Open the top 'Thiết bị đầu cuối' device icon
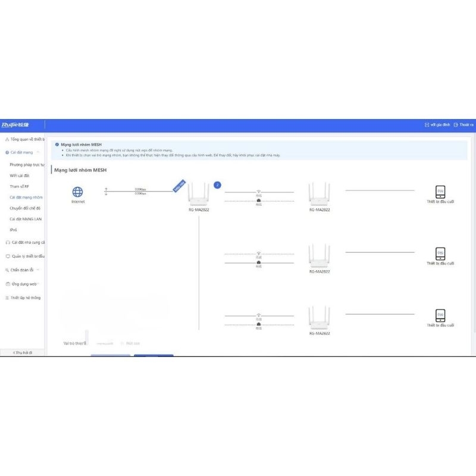Viewport: 476px width, 476px height. [x=440, y=192]
